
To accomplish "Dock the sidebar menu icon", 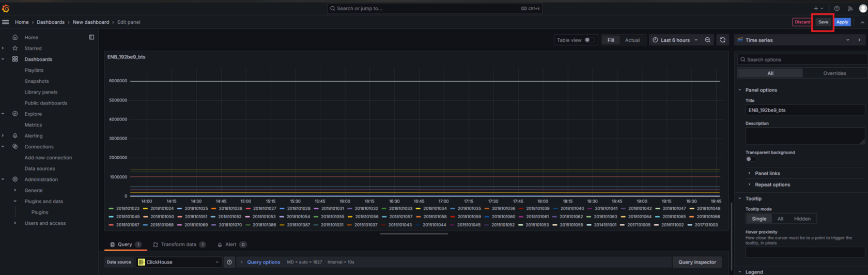I will [x=91, y=37].
